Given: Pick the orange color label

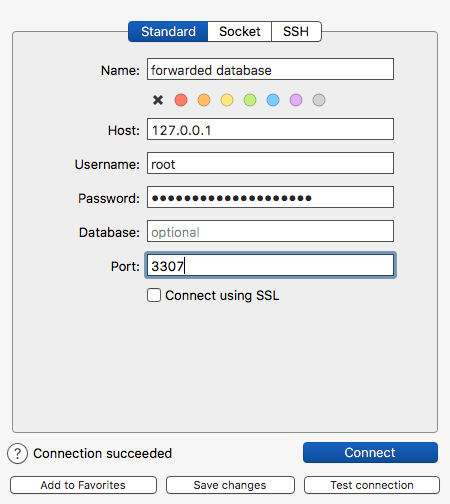Looking at the screenshot, I should click(204, 100).
